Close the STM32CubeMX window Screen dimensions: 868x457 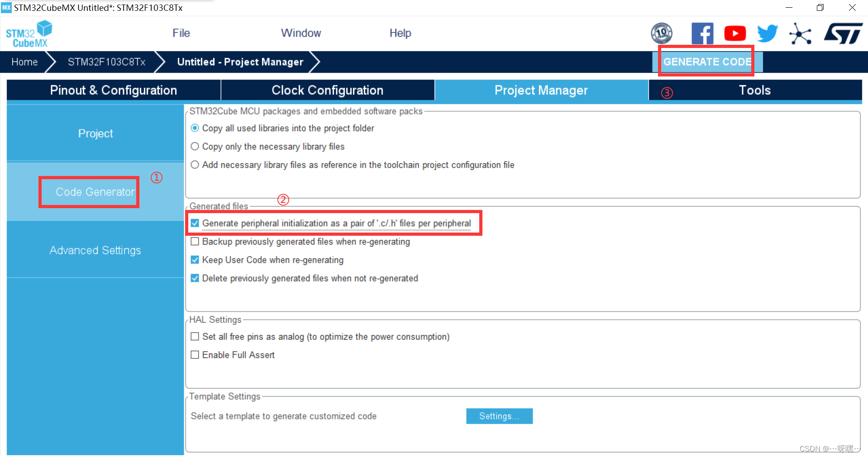pos(852,8)
